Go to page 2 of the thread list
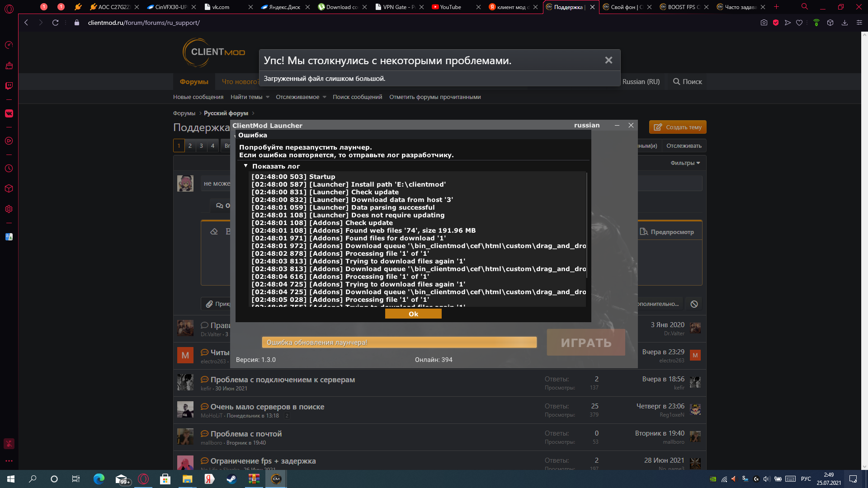 click(x=190, y=146)
